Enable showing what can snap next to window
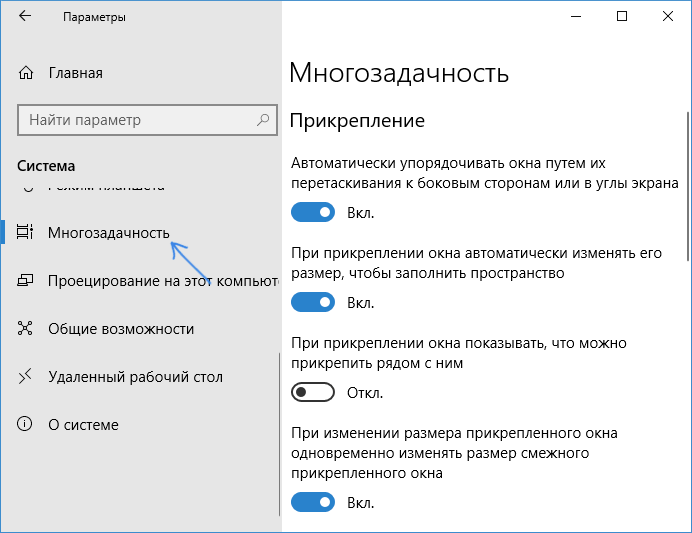This screenshot has height=533, width=692. point(313,392)
